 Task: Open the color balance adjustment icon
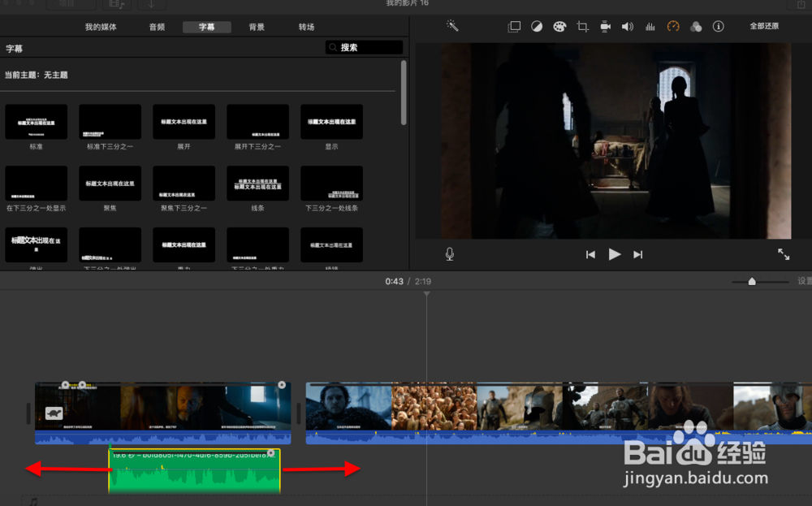[x=537, y=27]
